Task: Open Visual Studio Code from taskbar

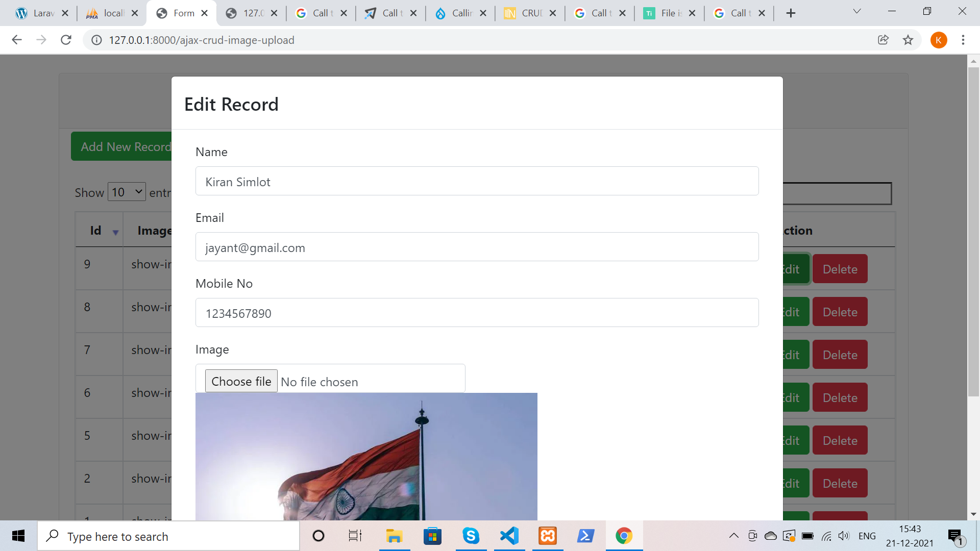Action: 509,536
